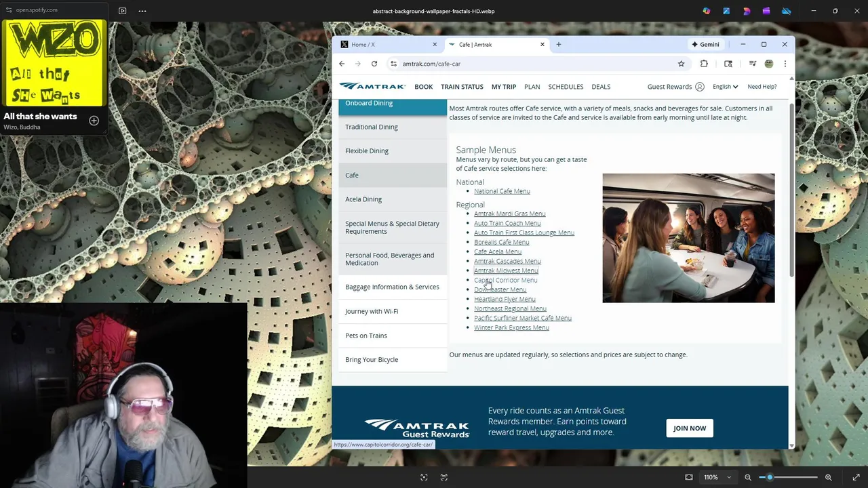This screenshot has width=868, height=488.
Task: Reload the Amtrak page
Action: tap(374, 64)
